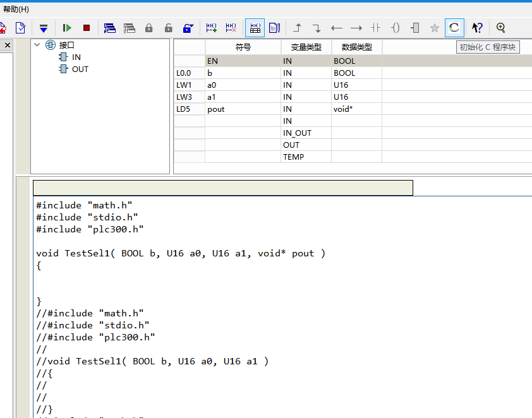532x418 pixels.
Task: Open the blue padlock dropdown icon
Action: click(x=188, y=28)
